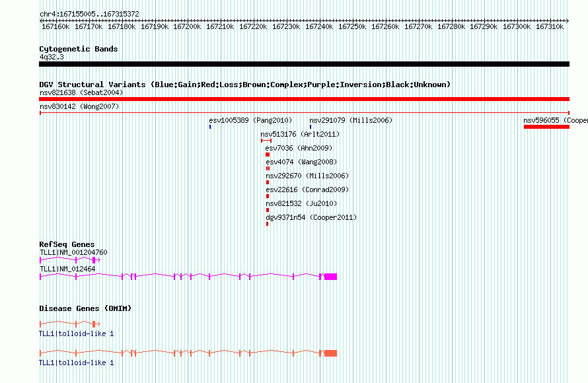Click the Cytogenetic Bands track title
This screenshot has height=383, width=588.
point(79,49)
